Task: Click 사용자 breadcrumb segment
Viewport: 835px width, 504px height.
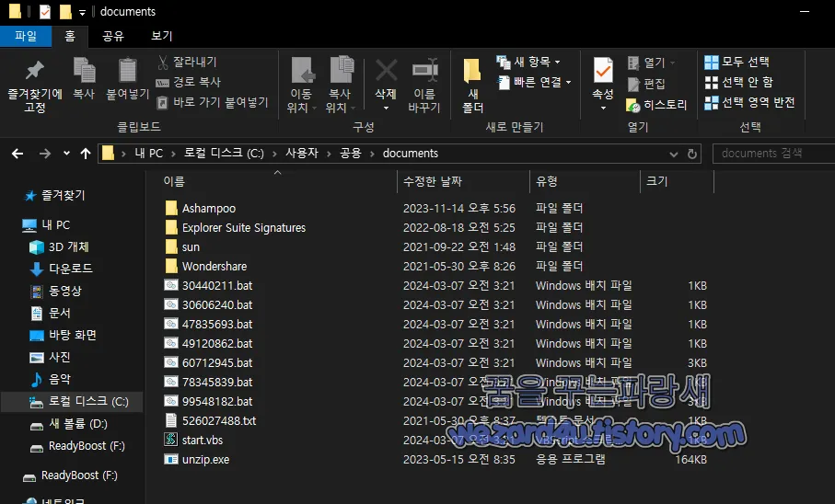Action: 301,154
